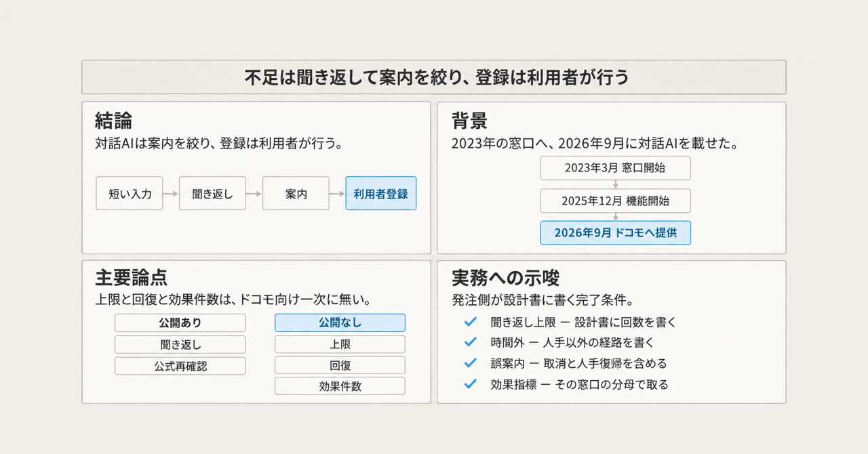Click the text 時間外 — 人手以外の経路を書く
The height and width of the screenshot is (454, 868).
point(572,342)
